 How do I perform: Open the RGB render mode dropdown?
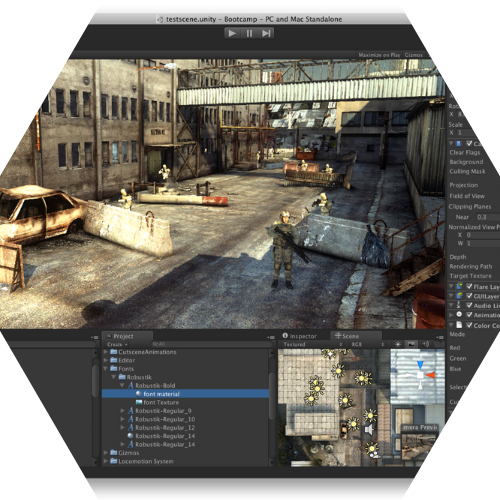coord(368,344)
